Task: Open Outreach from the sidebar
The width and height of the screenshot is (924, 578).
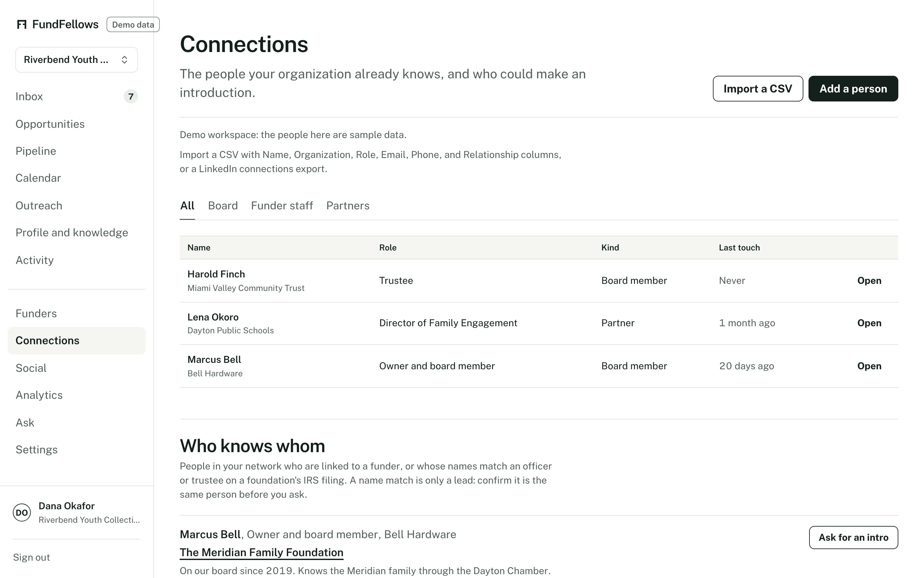Action: pos(76,206)
